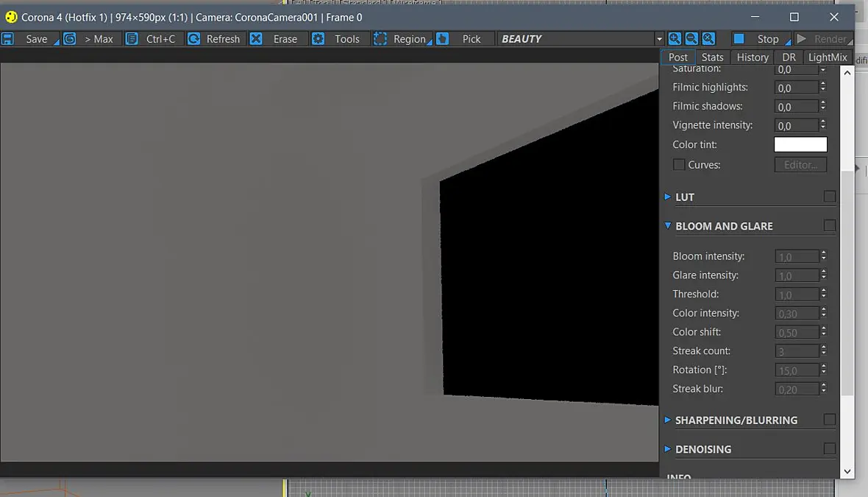Open the Tools gear icon
868x497 pixels.
click(319, 39)
